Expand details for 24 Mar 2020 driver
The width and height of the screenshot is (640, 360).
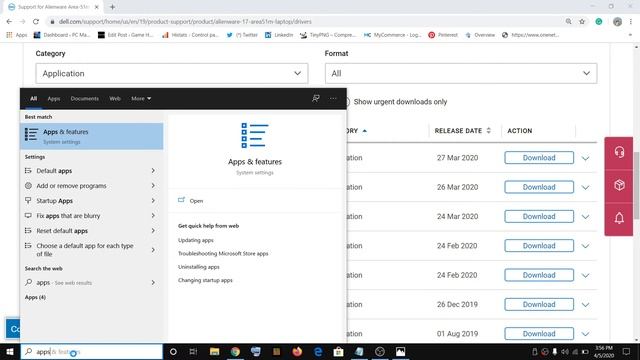pos(585,217)
